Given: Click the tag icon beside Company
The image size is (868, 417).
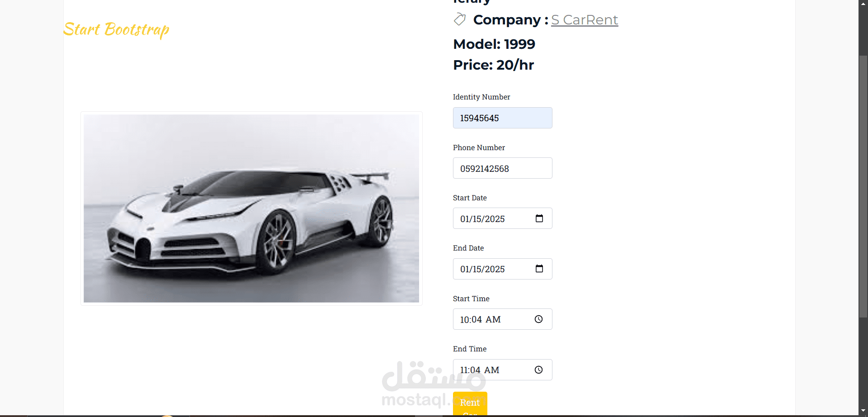Looking at the screenshot, I should 460,19.
